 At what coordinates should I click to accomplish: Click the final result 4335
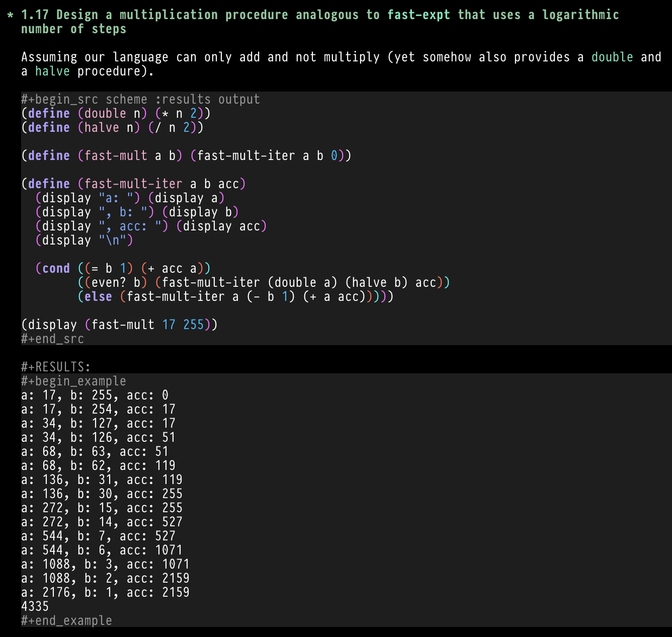coord(35,606)
